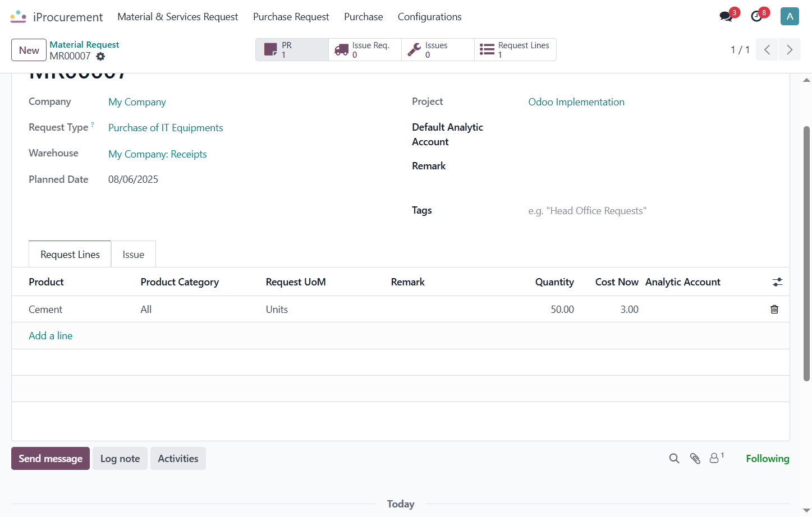
Task: Open the Material & Services Request menu
Action: (178, 17)
